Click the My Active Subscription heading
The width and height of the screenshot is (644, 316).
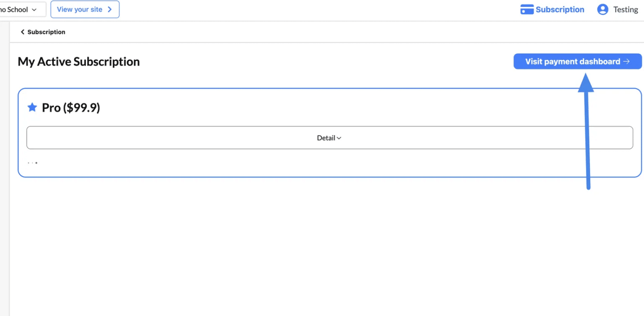79,62
